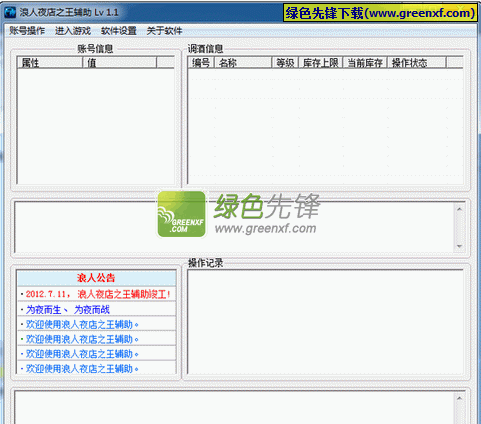Sort by 编号 column header
This screenshot has height=424, width=481.
201,63
